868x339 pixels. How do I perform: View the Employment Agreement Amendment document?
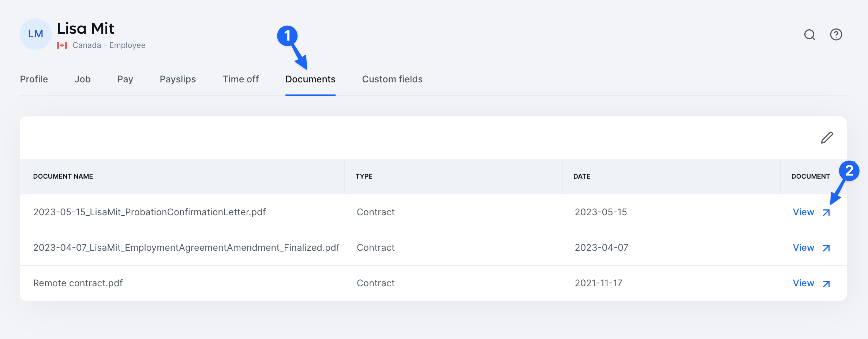coord(803,248)
